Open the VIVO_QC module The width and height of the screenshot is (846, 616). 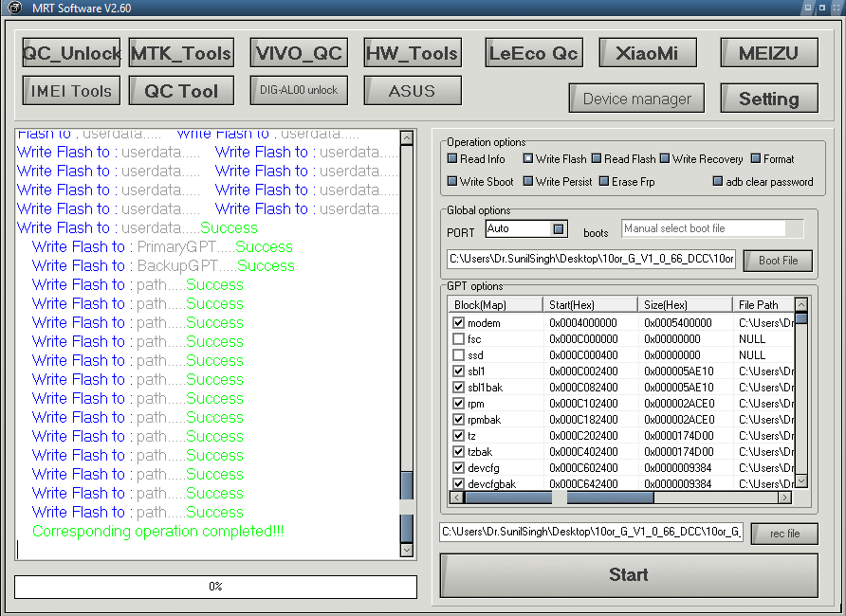pyautogui.click(x=299, y=53)
